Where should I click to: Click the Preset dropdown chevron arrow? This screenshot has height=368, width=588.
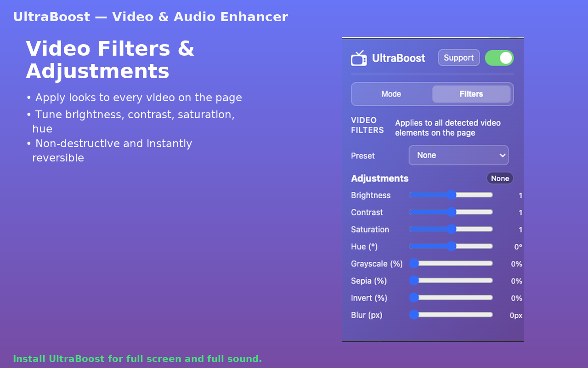click(x=502, y=155)
